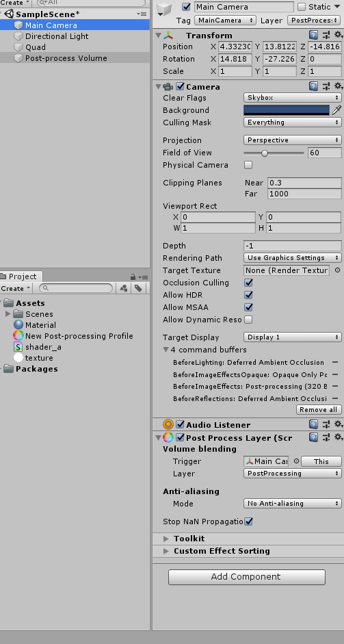Remove the BeforeImageEffectsOpaque command buffer
The height and width of the screenshot is (644, 344).
[335, 374]
